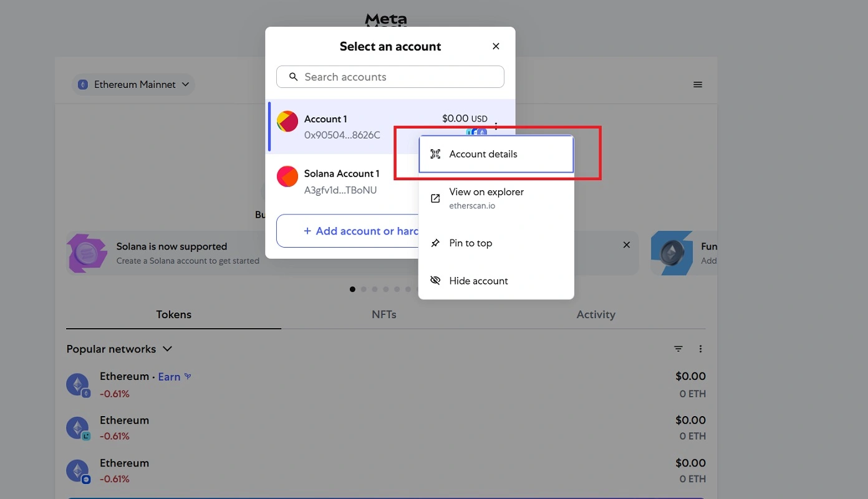Expand Popular networks dropdown
Viewport: 868px width, 499px height.
tap(119, 349)
